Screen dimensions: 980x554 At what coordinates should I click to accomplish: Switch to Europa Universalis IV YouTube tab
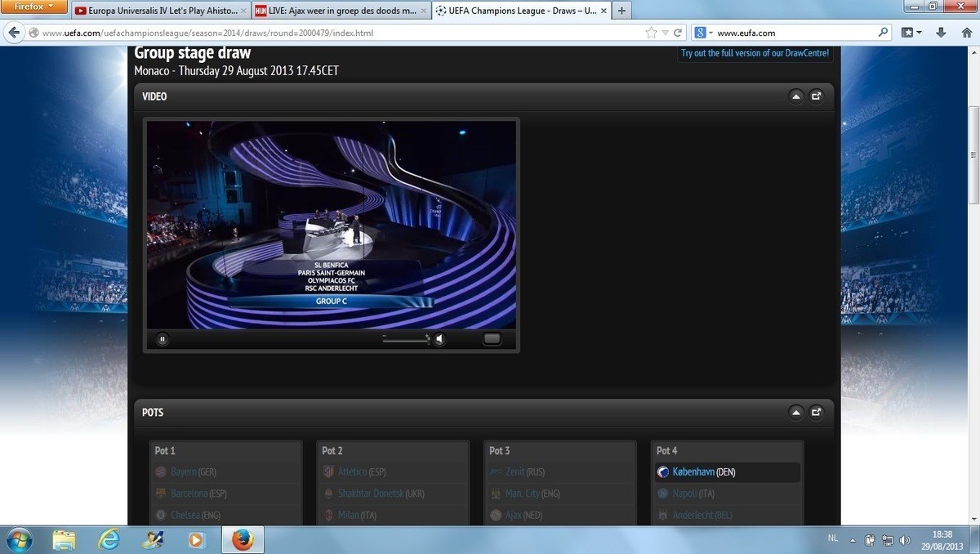[158, 11]
